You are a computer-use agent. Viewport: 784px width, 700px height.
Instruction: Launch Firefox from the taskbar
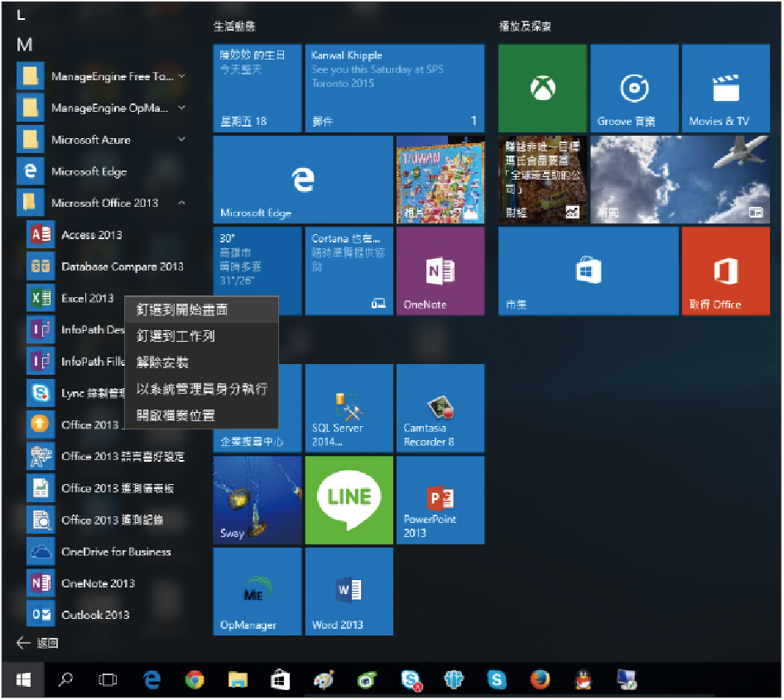coord(540,679)
